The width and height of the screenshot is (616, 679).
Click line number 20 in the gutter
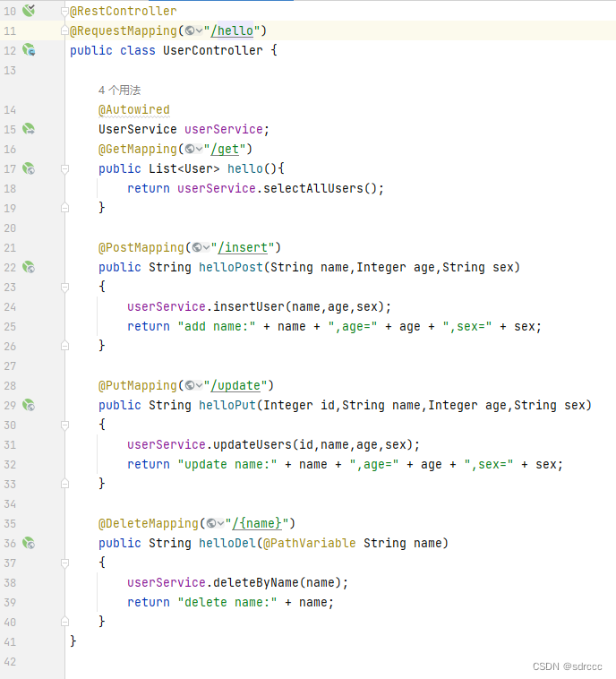coord(10,228)
